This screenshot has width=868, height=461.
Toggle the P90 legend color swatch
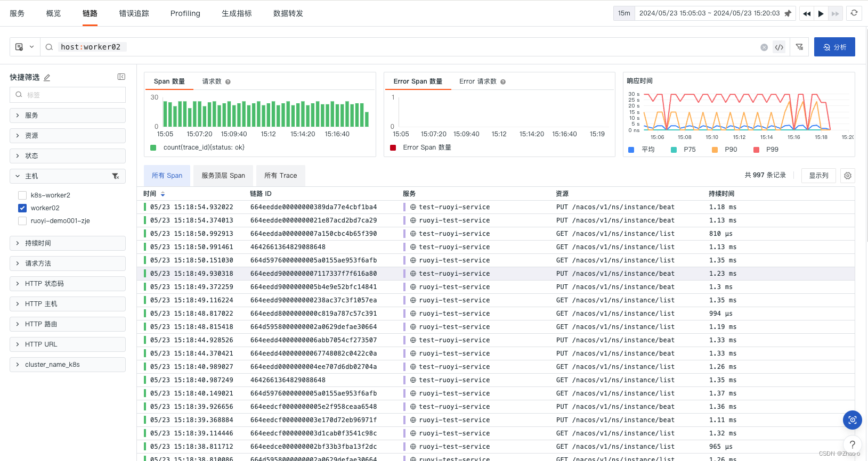[x=715, y=150]
